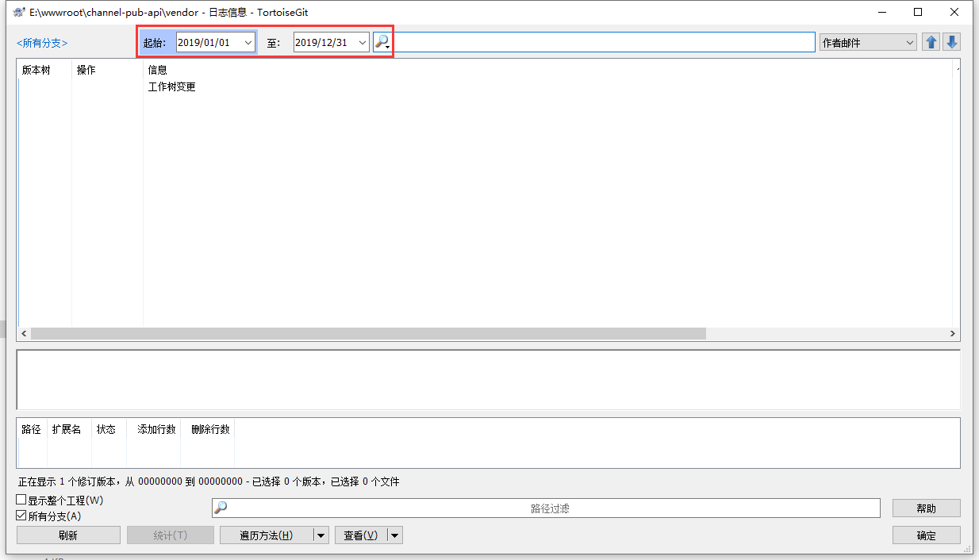Click the 遍历方法(H) button
Screen dimensions: 979x560
267,535
